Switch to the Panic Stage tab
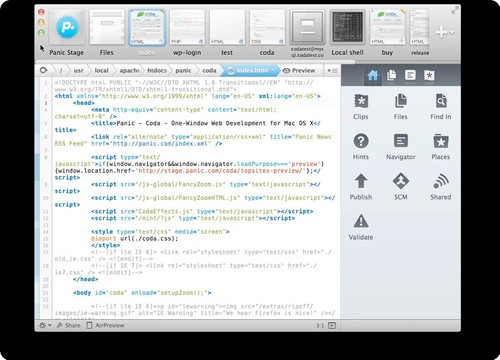The height and width of the screenshot is (360, 500). pos(67,33)
